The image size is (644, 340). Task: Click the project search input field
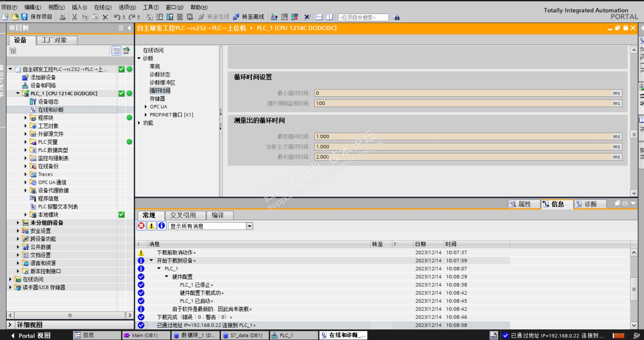pyautogui.click(x=363, y=17)
